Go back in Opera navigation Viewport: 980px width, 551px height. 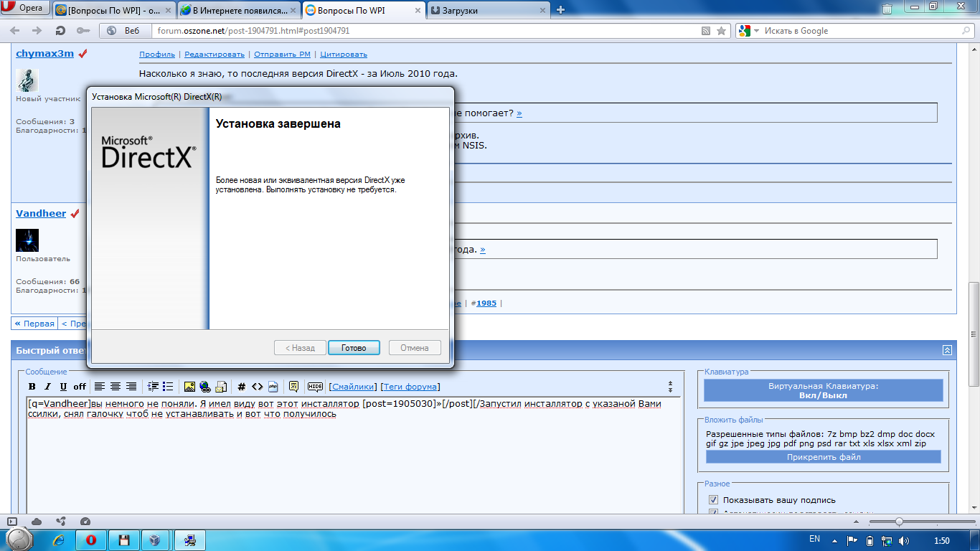point(15,31)
